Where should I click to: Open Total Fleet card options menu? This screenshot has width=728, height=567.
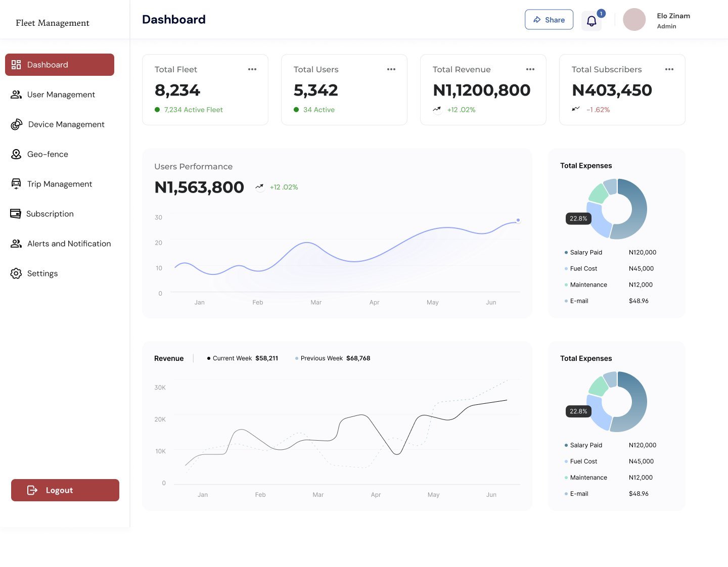tap(252, 69)
